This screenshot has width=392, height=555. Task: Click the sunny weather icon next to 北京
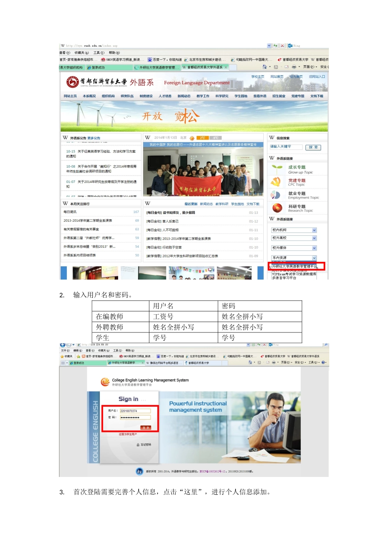pos(192,138)
